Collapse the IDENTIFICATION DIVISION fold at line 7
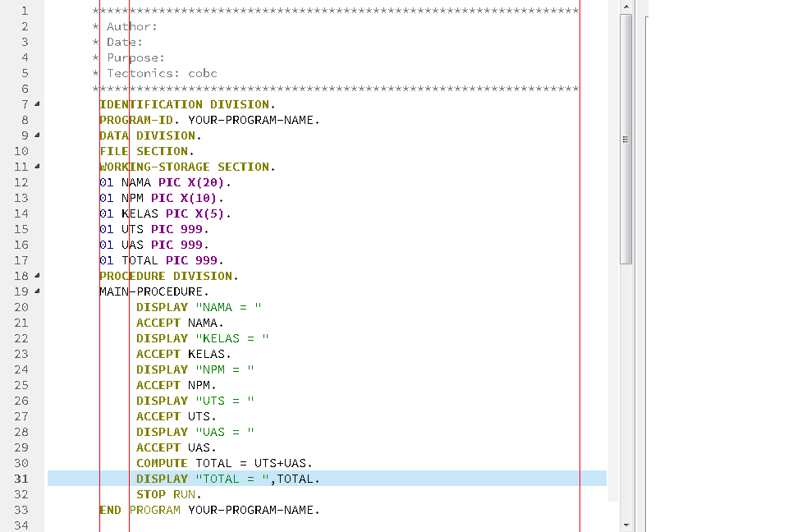The image size is (788, 532). tap(36, 104)
